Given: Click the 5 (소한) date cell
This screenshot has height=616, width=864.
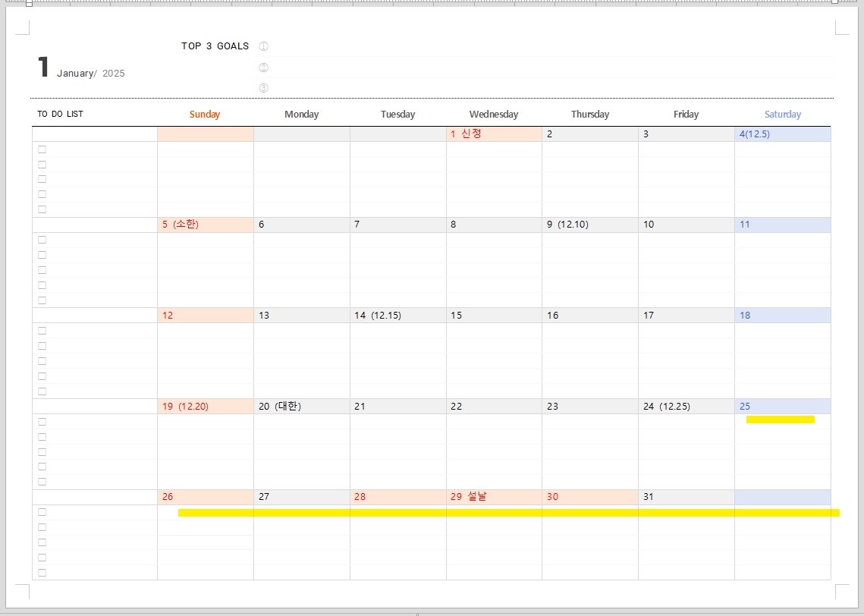Looking at the screenshot, I should (x=206, y=225).
